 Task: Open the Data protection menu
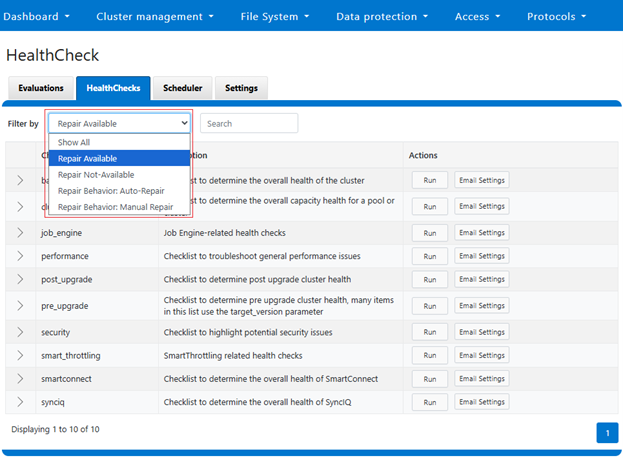tap(382, 16)
